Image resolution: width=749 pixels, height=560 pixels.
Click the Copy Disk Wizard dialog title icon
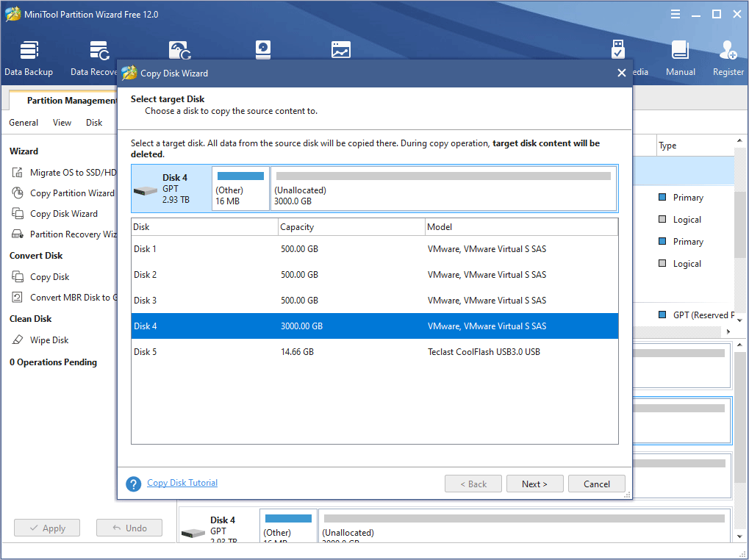[x=129, y=73]
